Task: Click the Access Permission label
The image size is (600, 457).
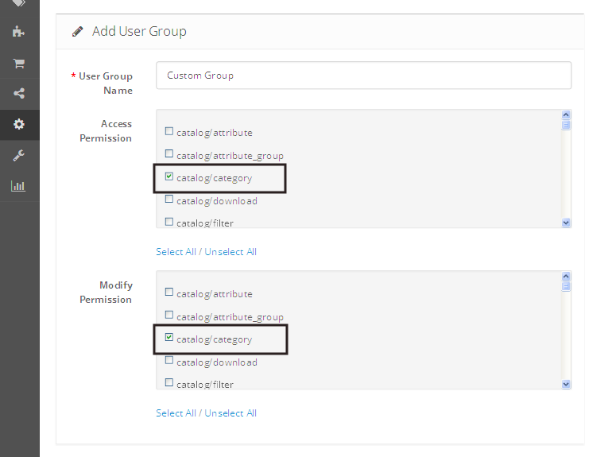Action: click(x=106, y=131)
